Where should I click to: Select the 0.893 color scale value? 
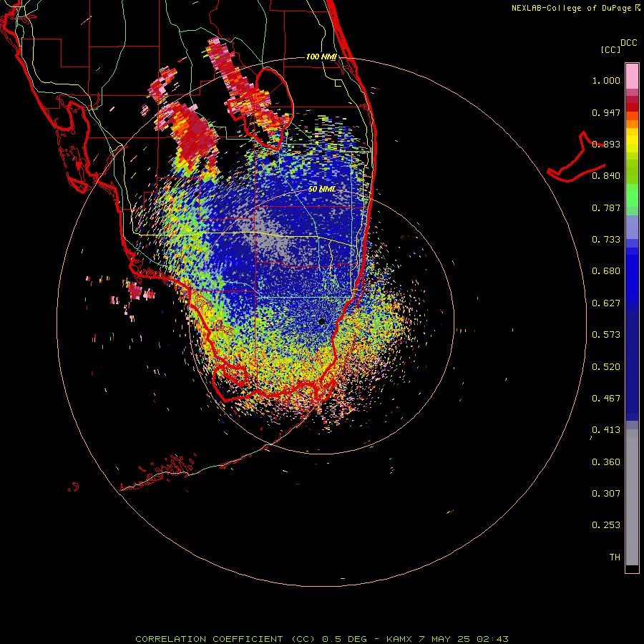(x=606, y=144)
